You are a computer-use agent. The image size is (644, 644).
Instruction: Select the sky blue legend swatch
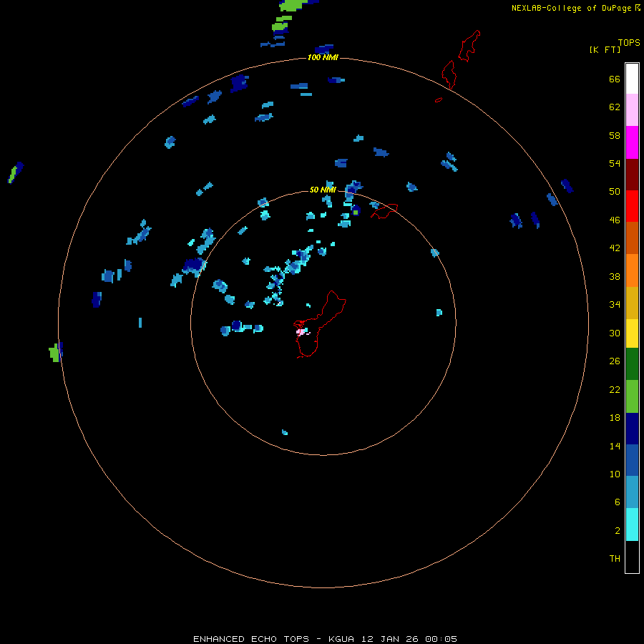[632, 492]
